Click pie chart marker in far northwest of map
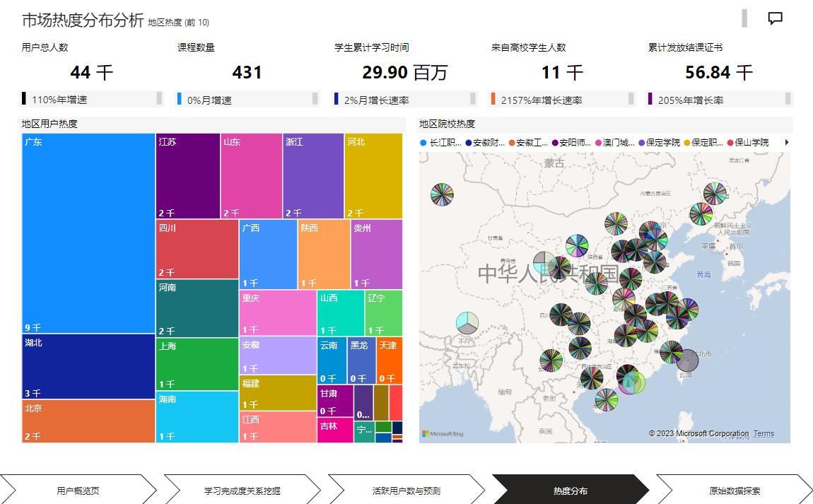The image size is (813, 504). [442, 194]
